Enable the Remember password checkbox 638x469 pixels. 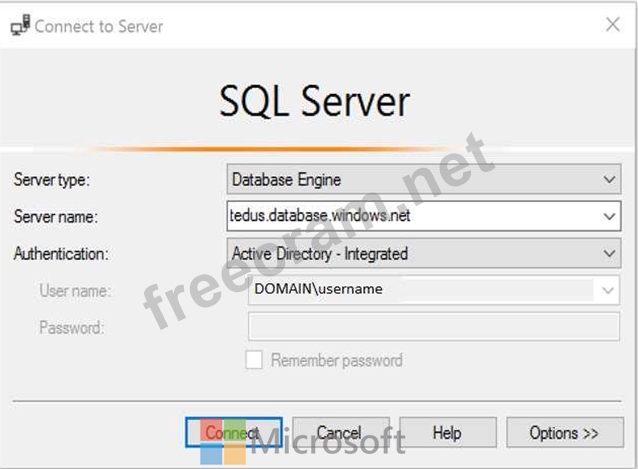coord(254,360)
